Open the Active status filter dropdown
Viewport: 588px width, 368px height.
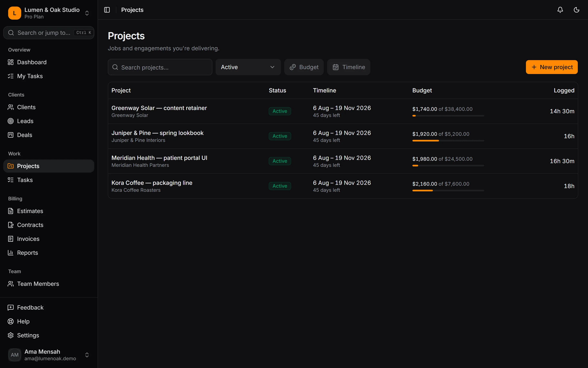coord(248,67)
